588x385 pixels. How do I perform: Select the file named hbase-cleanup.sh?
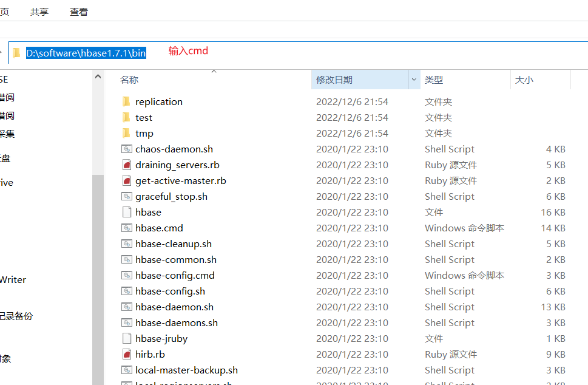[x=174, y=244]
